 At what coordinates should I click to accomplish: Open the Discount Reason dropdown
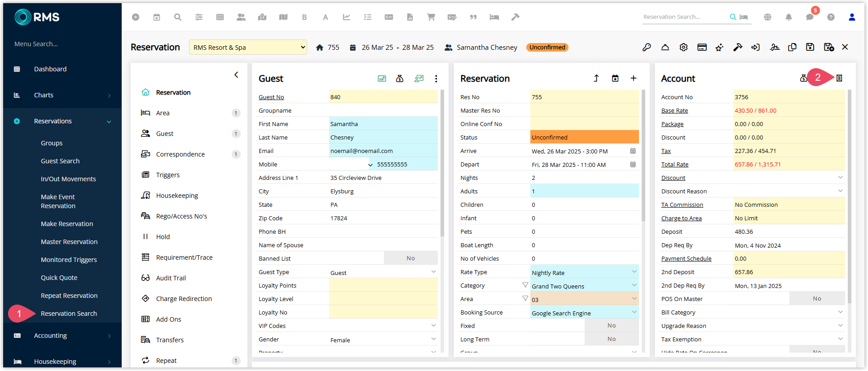[x=840, y=191]
